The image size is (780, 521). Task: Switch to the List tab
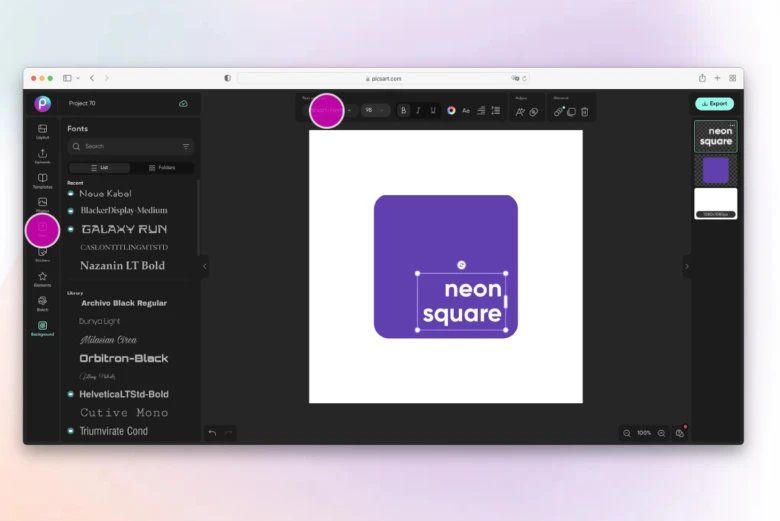[100, 168]
